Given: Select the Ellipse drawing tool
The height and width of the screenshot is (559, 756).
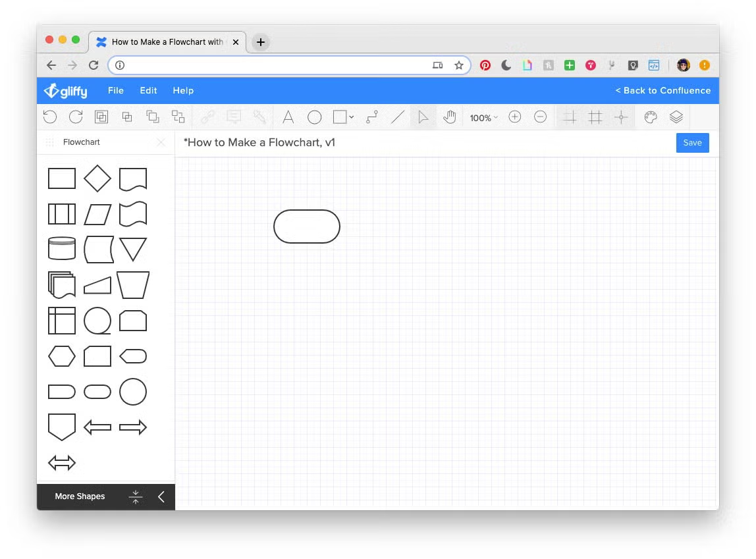Looking at the screenshot, I should (x=315, y=117).
